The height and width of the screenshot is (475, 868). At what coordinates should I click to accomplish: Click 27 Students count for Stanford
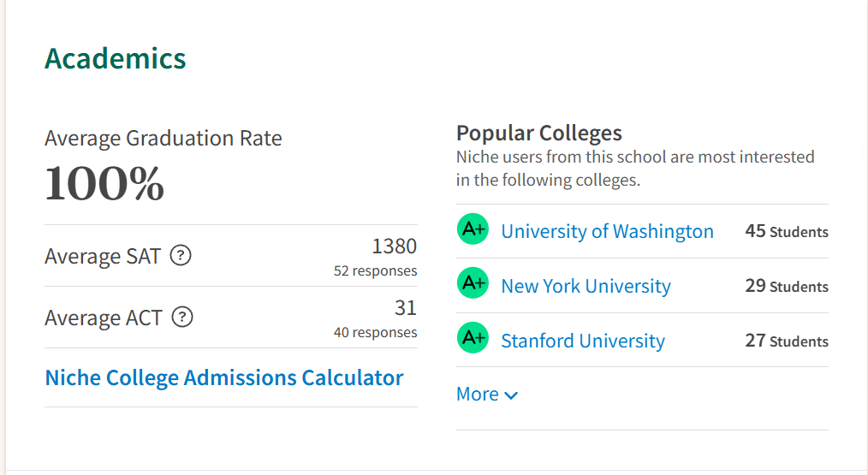click(787, 341)
